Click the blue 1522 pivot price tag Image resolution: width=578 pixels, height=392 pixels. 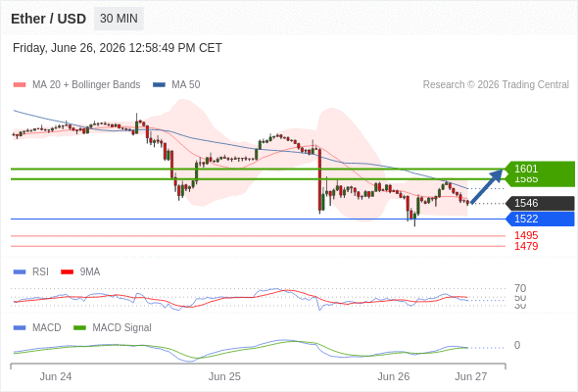(540, 220)
